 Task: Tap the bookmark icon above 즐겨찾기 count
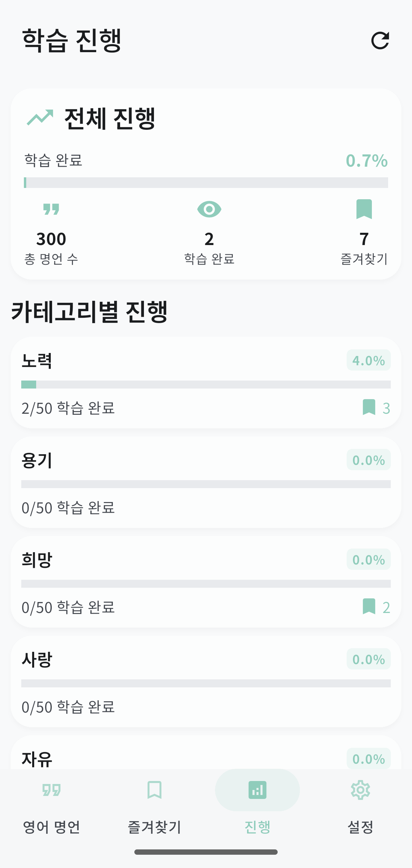[364, 209]
